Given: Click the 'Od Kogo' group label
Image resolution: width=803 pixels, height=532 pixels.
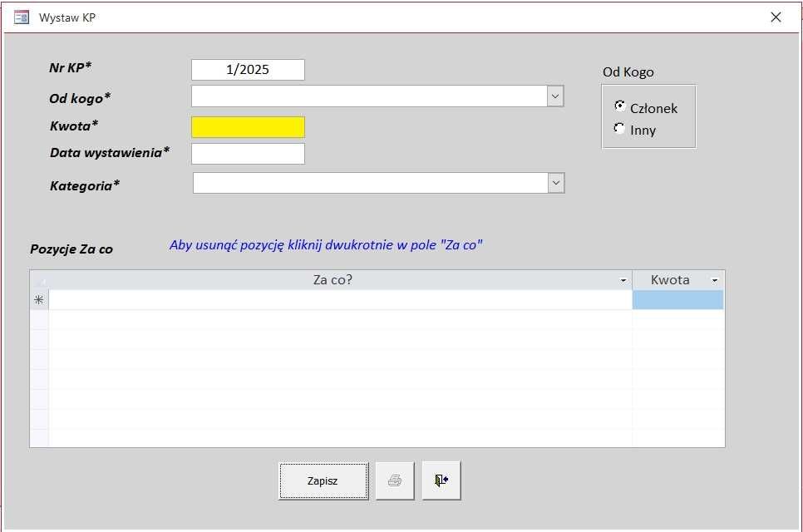Looking at the screenshot, I should (x=628, y=72).
